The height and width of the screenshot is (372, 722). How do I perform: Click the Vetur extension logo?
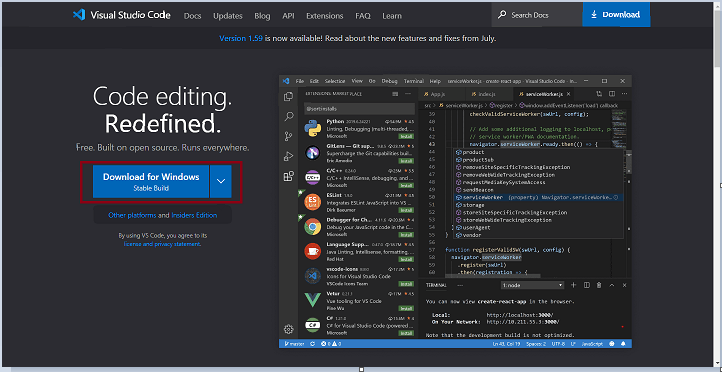[313, 300]
